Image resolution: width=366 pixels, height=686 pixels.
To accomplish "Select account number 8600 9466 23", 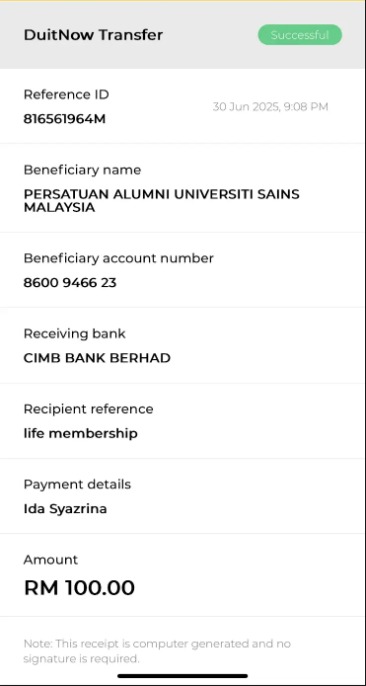I will [70, 283].
